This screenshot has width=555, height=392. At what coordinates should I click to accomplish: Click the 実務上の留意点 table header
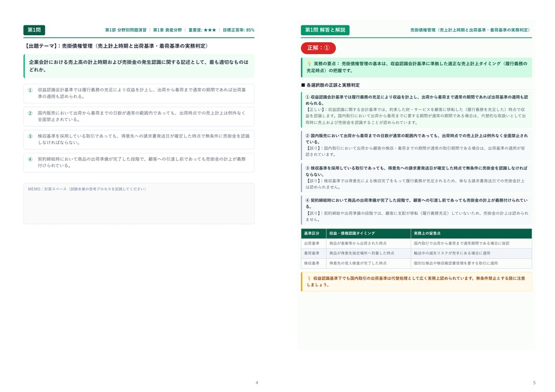point(471,233)
